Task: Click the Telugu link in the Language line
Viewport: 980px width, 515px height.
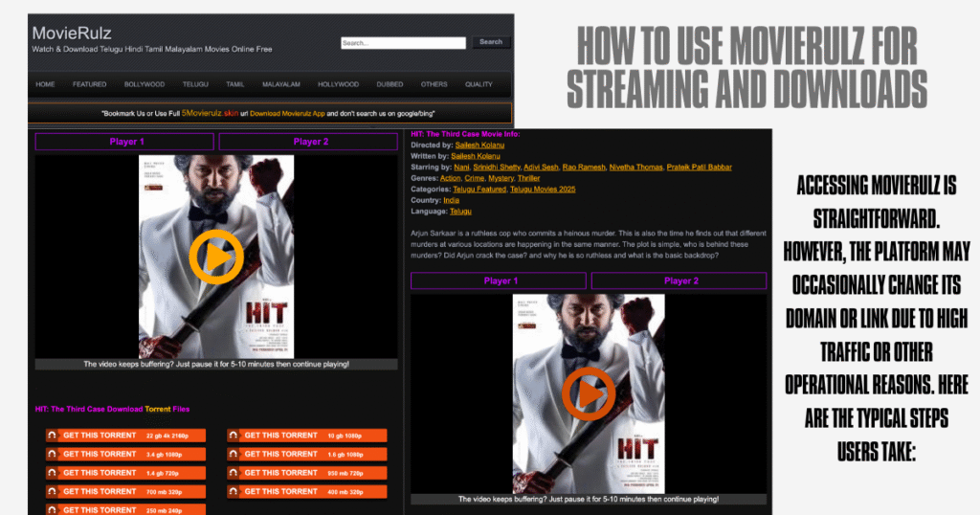Action: pos(460,212)
